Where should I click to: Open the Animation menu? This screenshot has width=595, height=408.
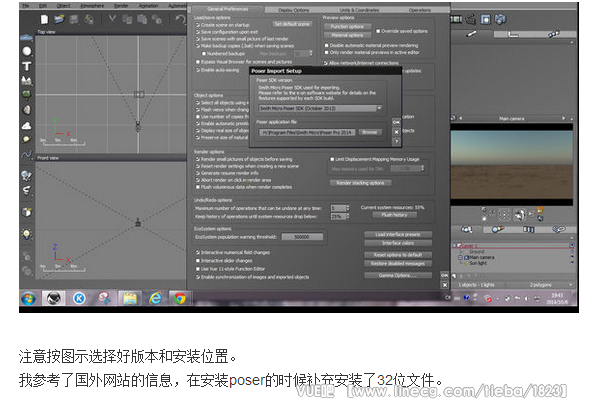coord(148,6)
